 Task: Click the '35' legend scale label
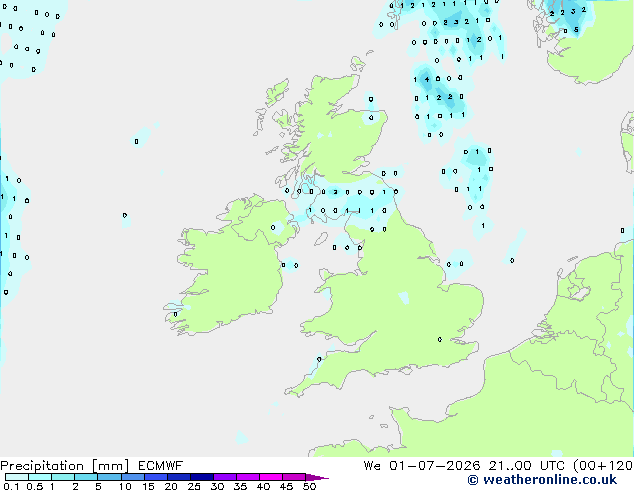click(240, 486)
